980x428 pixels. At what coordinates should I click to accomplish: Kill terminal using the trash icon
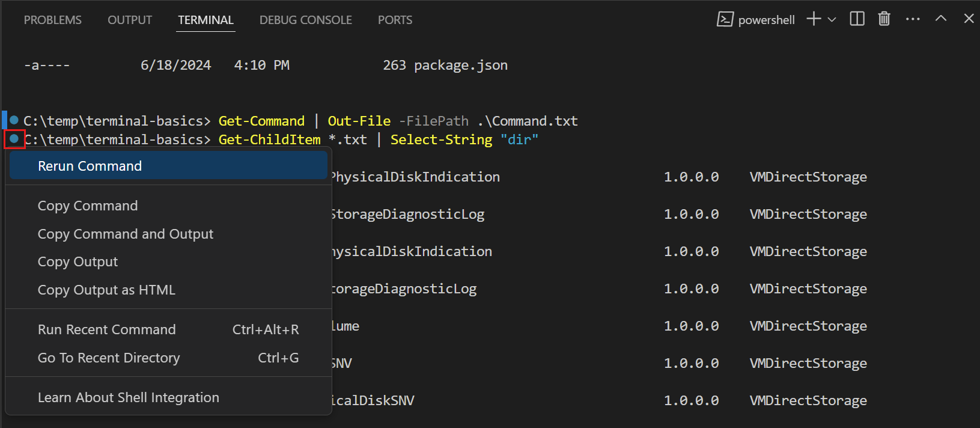tap(884, 19)
